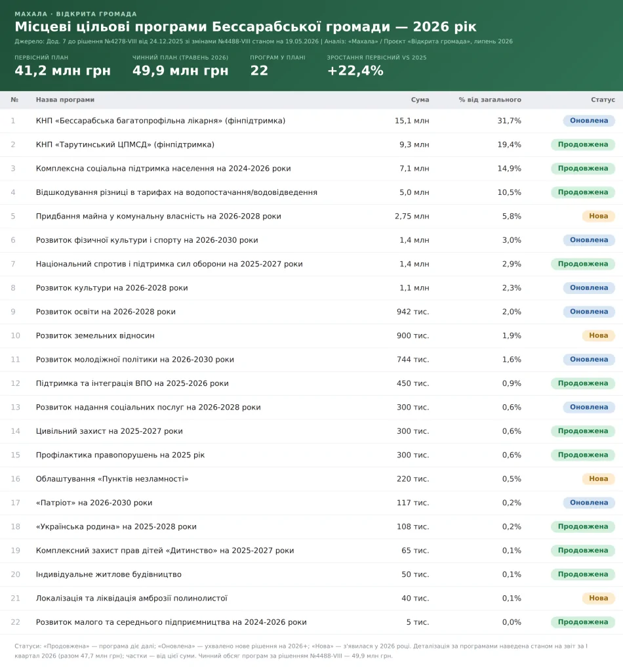This screenshot has height=672, width=623.
Task: Click the footnote starting 'Статуси: «Продовжена»'
Action: pyautogui.click(x=301, y=651)
